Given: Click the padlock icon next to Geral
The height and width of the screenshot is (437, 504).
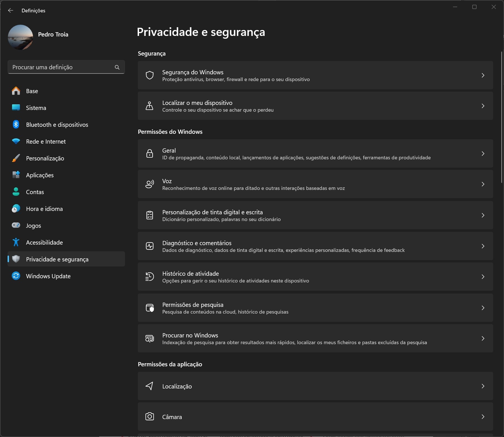Looking at the screenshot, I should (x=150, y=153).
